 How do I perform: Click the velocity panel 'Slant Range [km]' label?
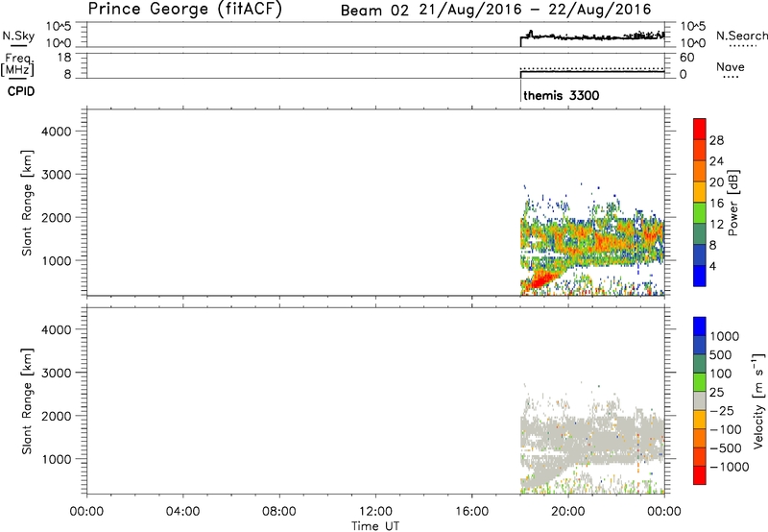click(x=27, y=401)
